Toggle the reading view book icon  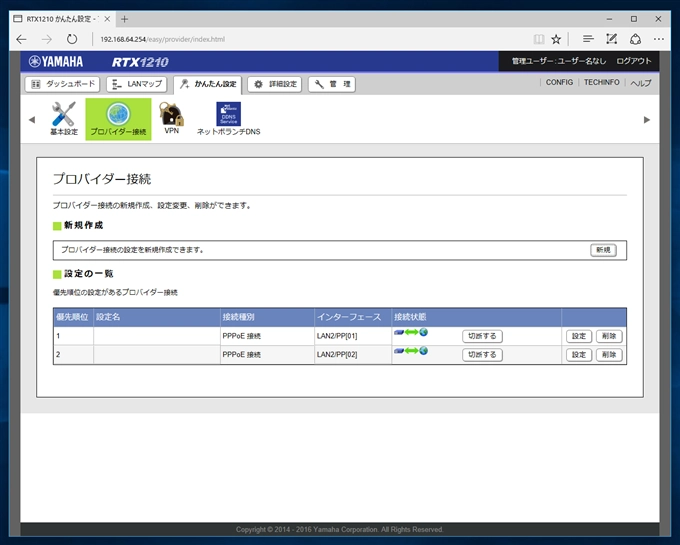click(x=539, y=39)
